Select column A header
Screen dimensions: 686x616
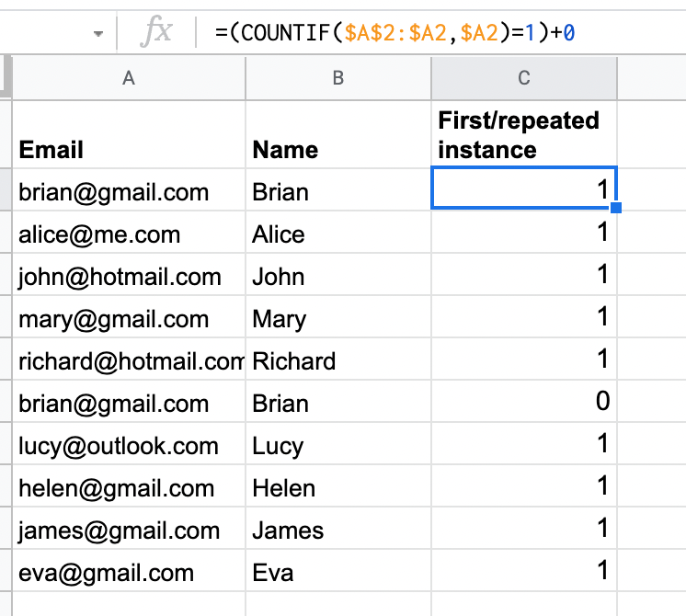coord(129,78)
